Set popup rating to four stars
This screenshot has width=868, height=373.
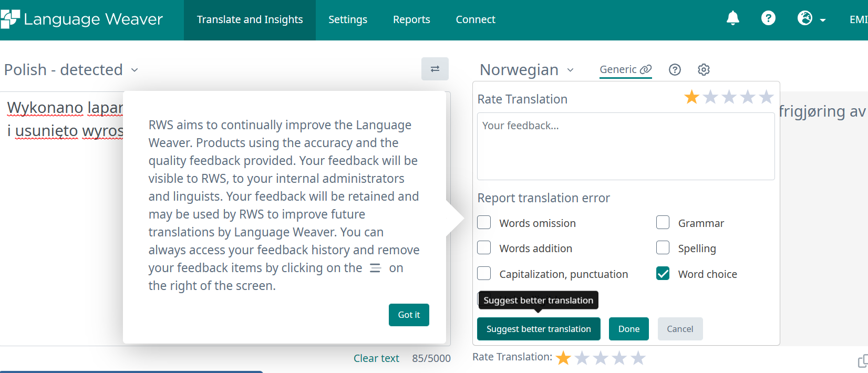click(748, 97)
